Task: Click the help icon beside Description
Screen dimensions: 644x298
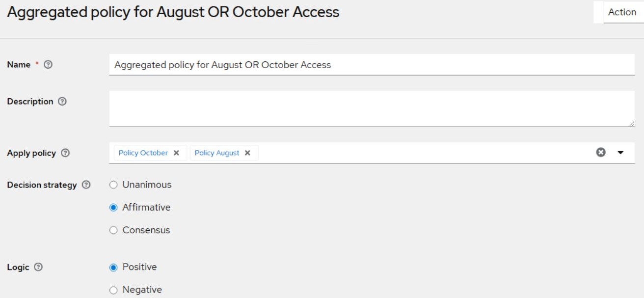Action: pos(62,102)
